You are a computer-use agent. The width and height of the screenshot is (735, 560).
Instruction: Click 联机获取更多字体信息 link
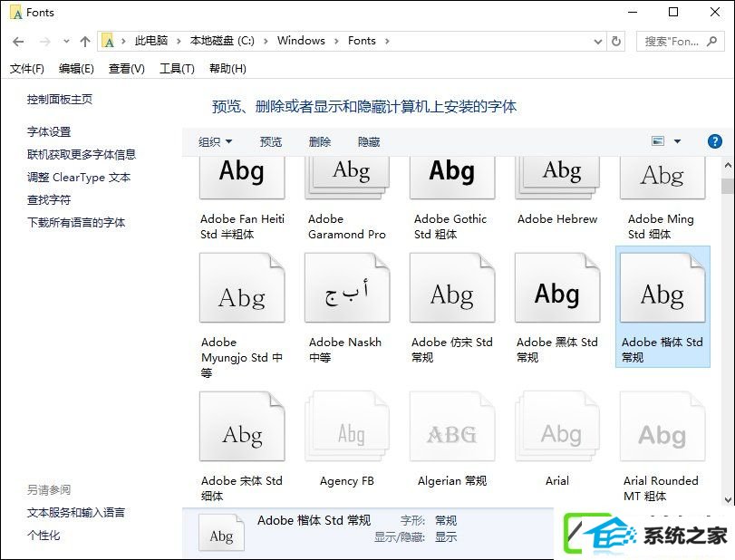click(82, 155)
